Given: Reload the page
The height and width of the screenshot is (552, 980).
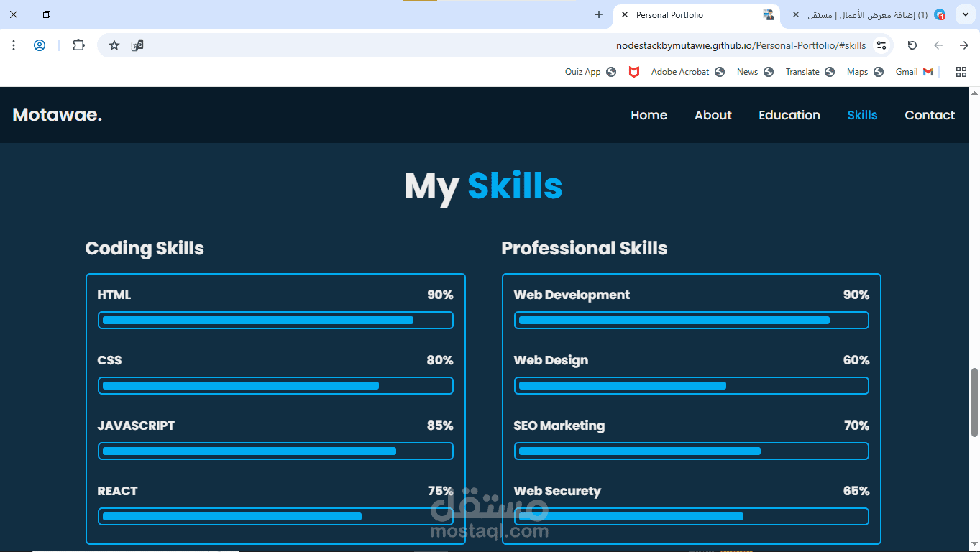Looking at the screenshot, I should pos(912,45).
